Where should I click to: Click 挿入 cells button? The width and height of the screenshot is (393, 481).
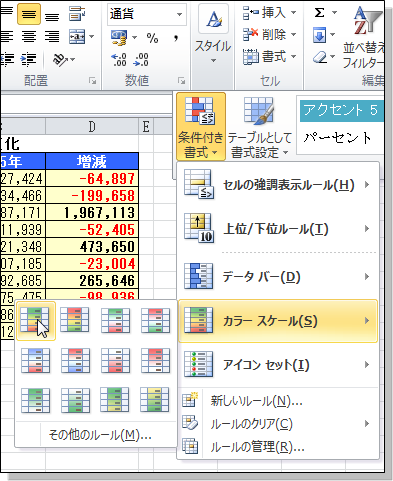coord(264,13)
